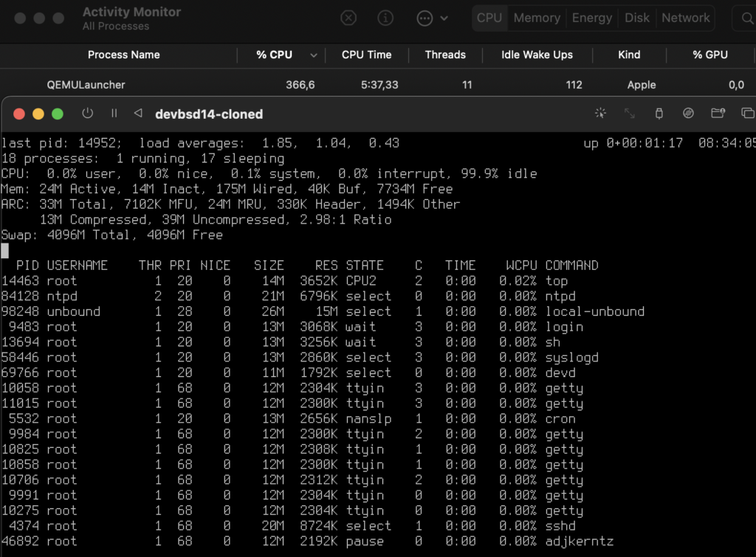Click the "WCPU" header in top output
The width and height of the screenshot is (756, 557).
pyautogui.click(x=522, y=266)
